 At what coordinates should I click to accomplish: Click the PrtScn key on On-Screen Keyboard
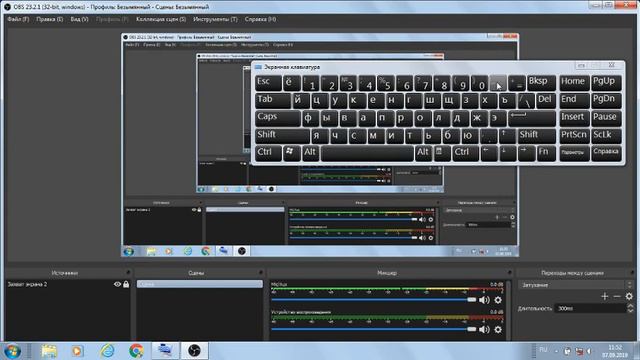coord(574,135)
